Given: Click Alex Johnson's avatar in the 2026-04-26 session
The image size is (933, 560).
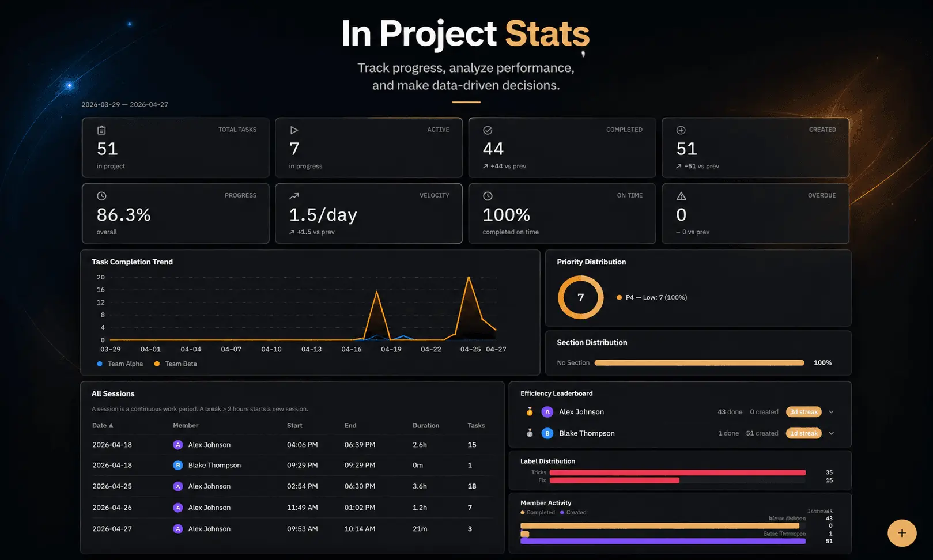Looking at the screenshot, I should point(178,508).
